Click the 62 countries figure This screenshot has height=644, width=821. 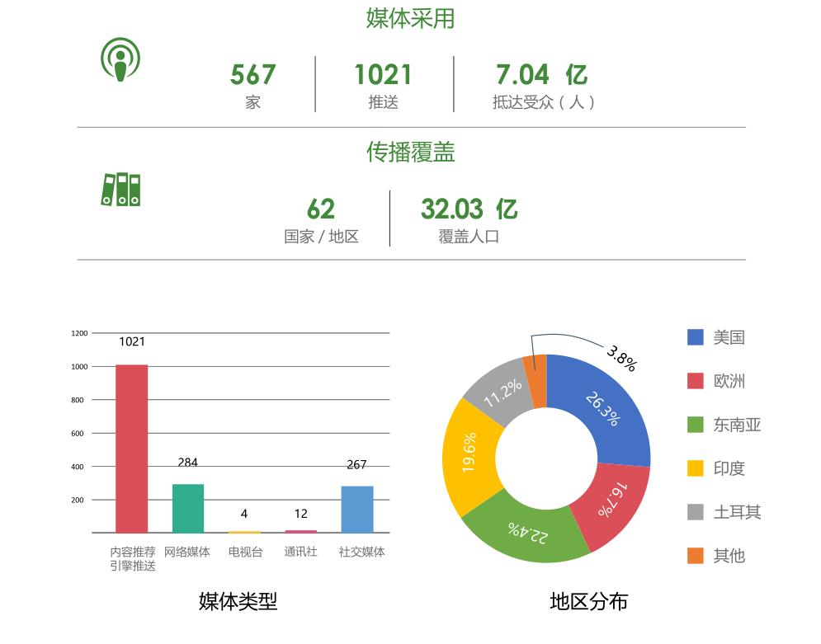pyautogui.click(x=320, y=209)
